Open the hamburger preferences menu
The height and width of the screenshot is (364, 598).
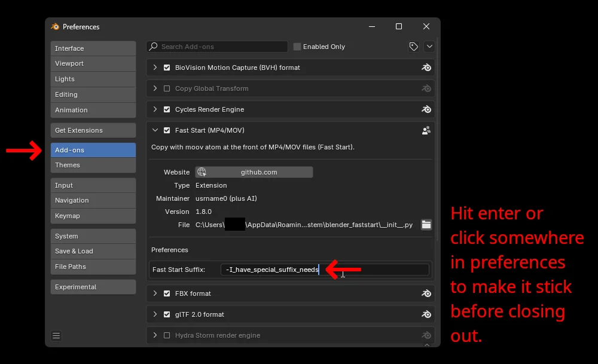(56, 336)
